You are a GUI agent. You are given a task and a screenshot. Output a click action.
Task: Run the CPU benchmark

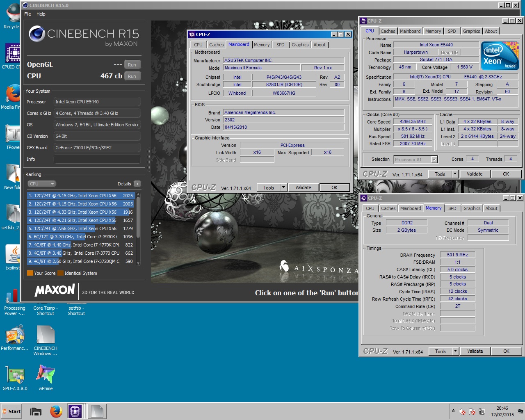132,76
